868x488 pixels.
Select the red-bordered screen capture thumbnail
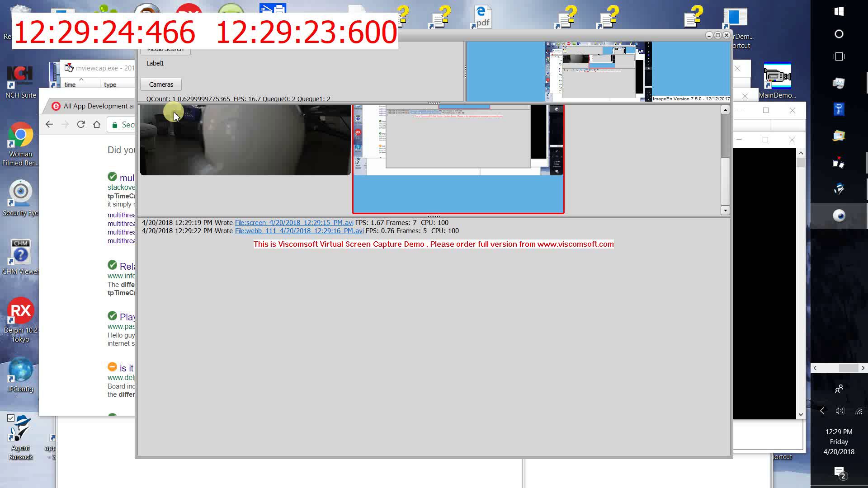[458, 159]
